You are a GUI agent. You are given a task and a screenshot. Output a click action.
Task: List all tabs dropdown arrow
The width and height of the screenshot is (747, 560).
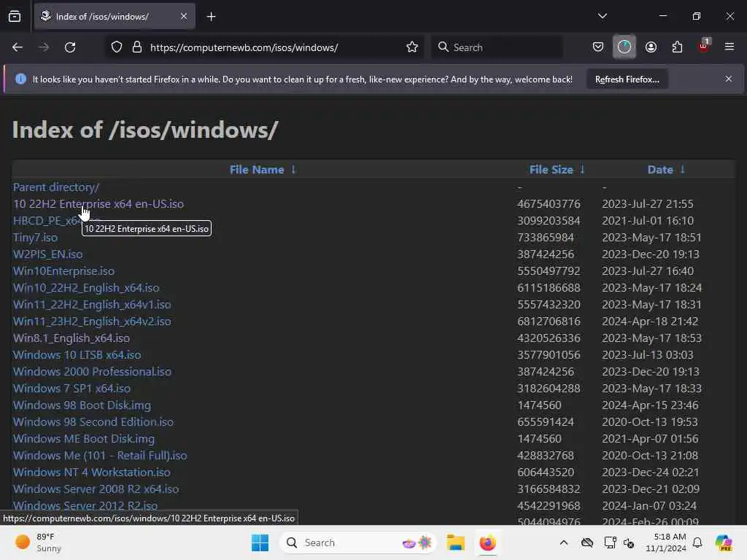[x=602, y=16]
